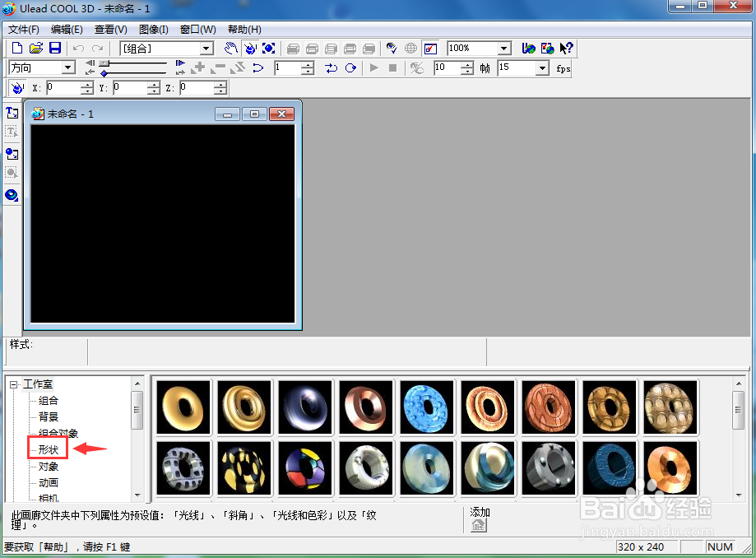Collapse the 工作室 tree node
This screenshot has height=558, width=756.
coord(13,384)
